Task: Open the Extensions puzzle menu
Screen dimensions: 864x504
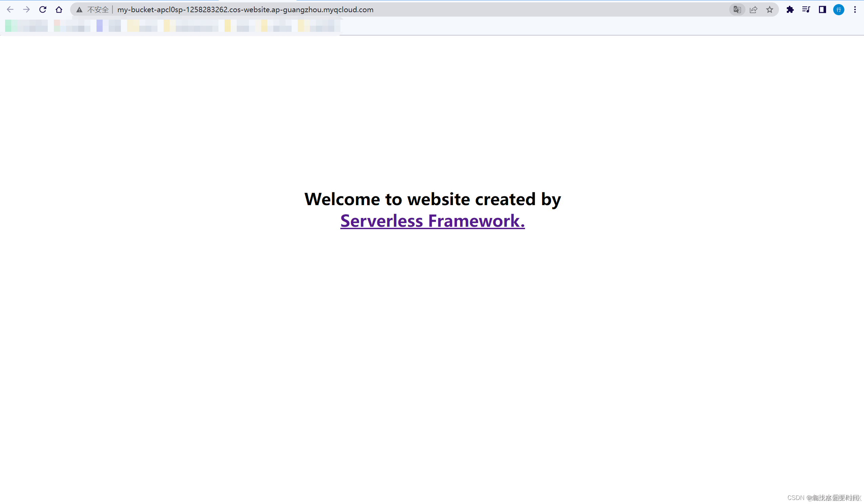Action: [x=790, y=9]
